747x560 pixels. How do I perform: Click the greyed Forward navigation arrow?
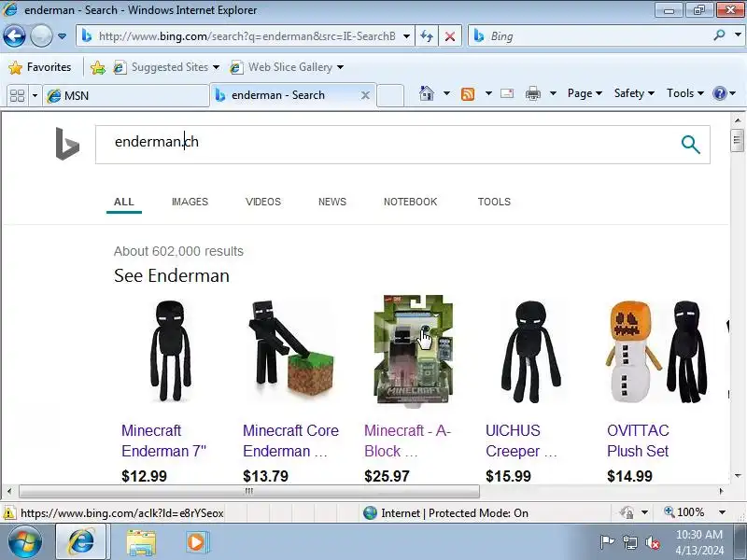(41, 36)
